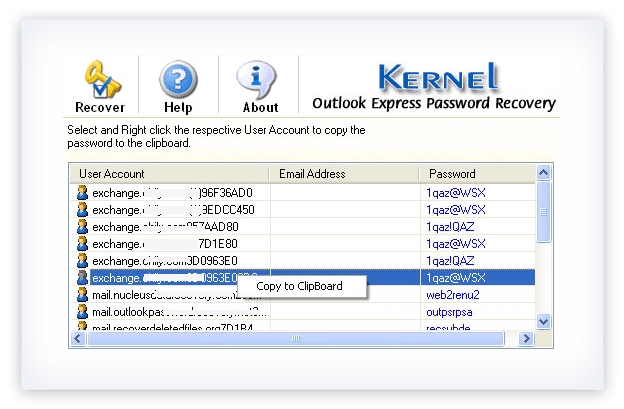Click password 1qaz!QAZ in 7AAD80 row
The width and height of the screenshot is (624, 409).
click(450, 227)
